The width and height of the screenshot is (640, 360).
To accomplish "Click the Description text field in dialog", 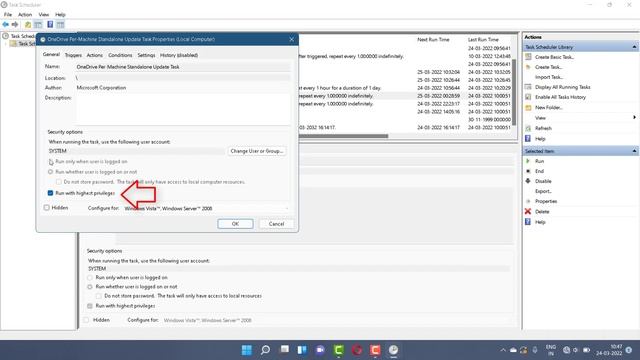I will [183, 110].
